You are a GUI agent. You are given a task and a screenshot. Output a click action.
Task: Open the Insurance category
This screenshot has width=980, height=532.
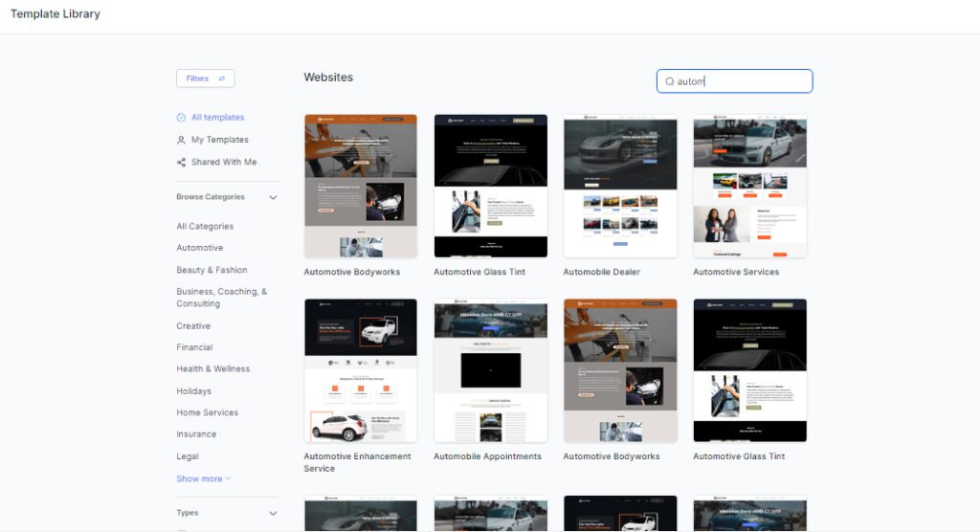(196, 434)
